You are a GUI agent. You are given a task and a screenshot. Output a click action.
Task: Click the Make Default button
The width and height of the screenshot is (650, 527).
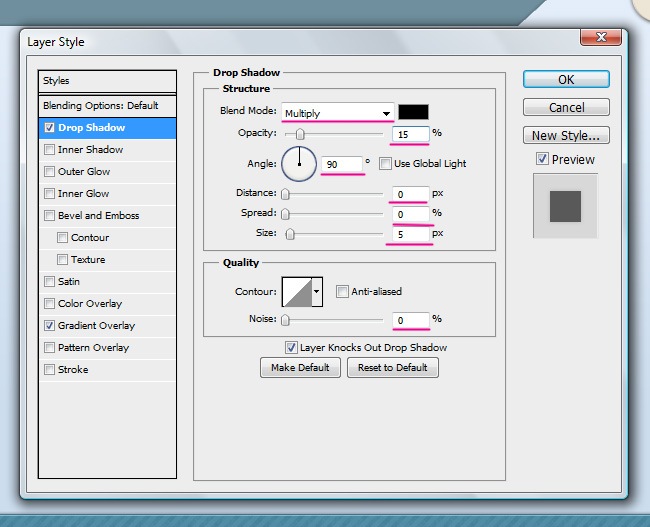300,368
